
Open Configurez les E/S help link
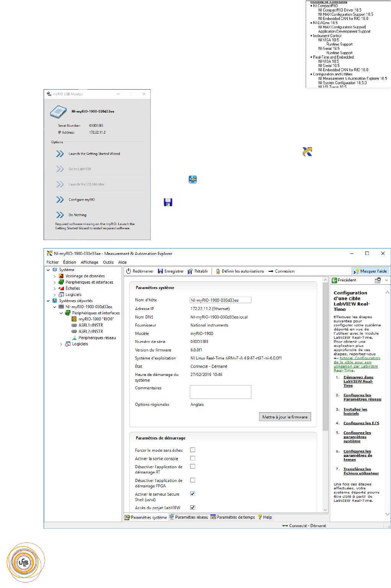click(x=361, y=423)
